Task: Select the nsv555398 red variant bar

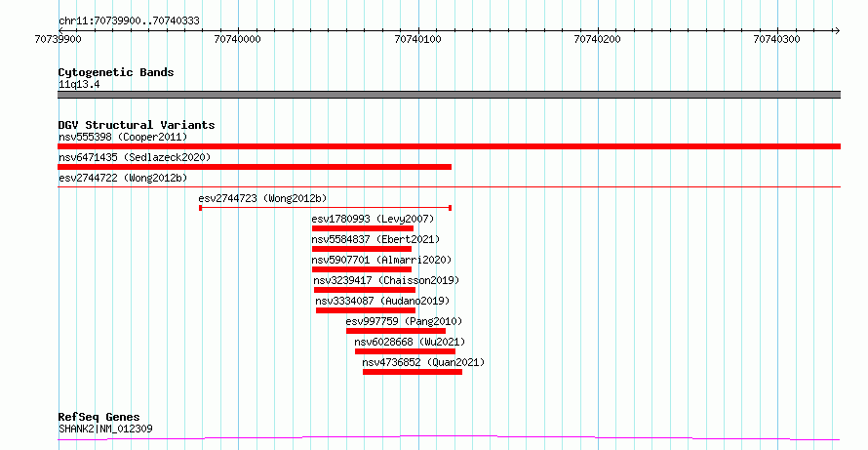Action: coord(449,146)
